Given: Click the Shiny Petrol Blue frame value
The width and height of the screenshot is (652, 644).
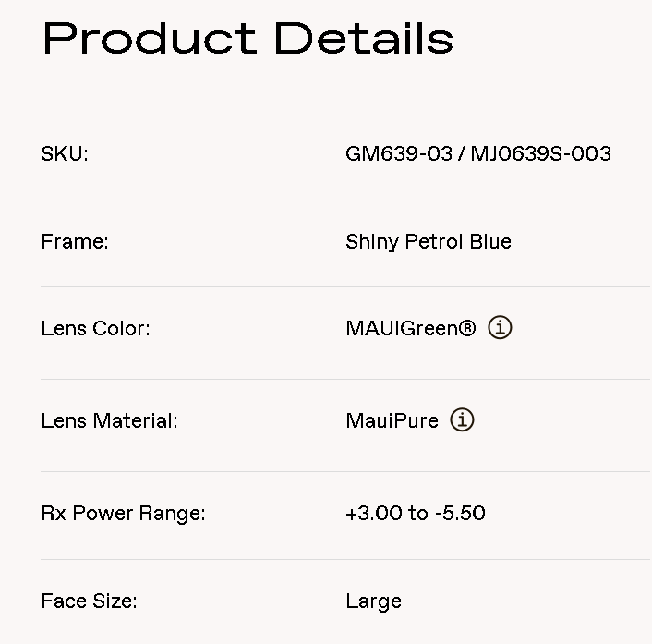Looking at the screenshot, I should [429, 242].
